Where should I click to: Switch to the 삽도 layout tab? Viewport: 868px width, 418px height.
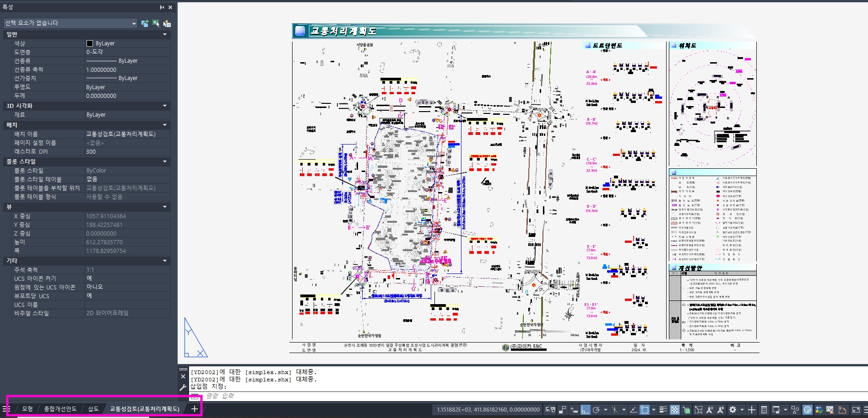pos(93,409)
